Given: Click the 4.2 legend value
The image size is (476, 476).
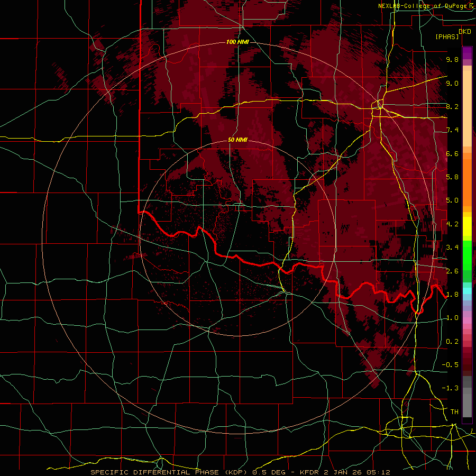Looking at the screenshot, I should [x=452, y=224].
